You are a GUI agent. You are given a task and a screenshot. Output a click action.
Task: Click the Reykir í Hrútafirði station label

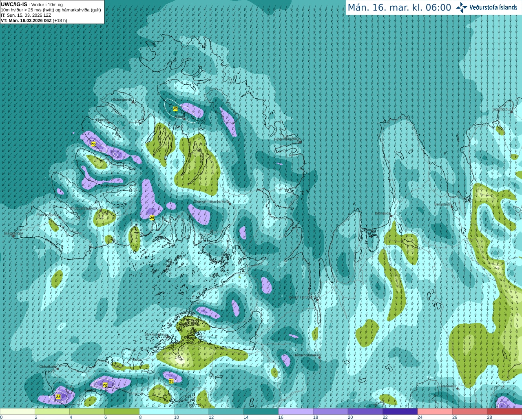coord(302,298)
